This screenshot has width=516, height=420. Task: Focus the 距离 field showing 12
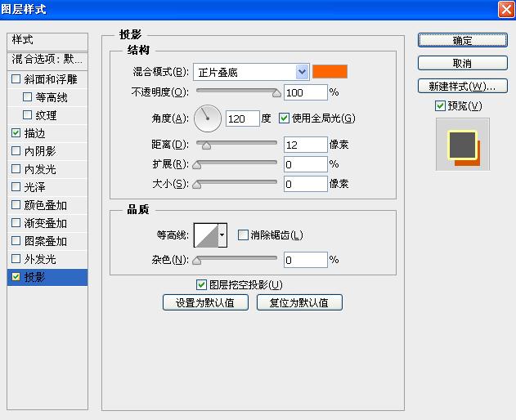306,145
